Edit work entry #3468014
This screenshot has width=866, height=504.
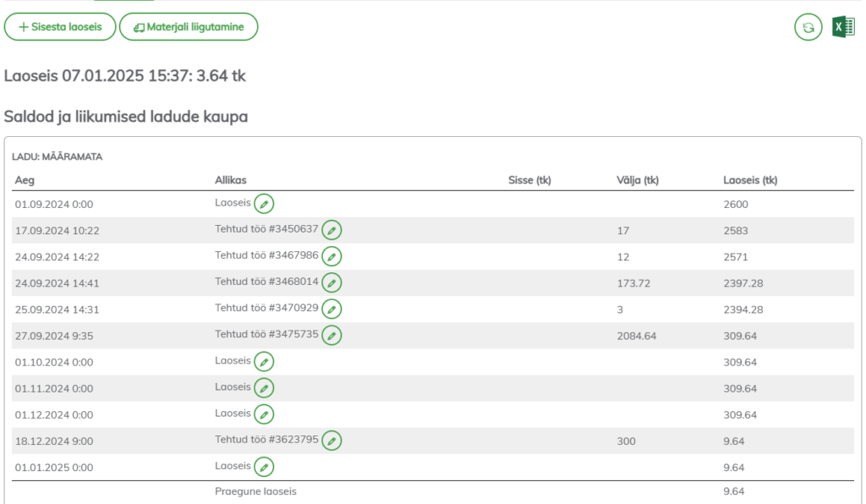(x=332, y=282)
